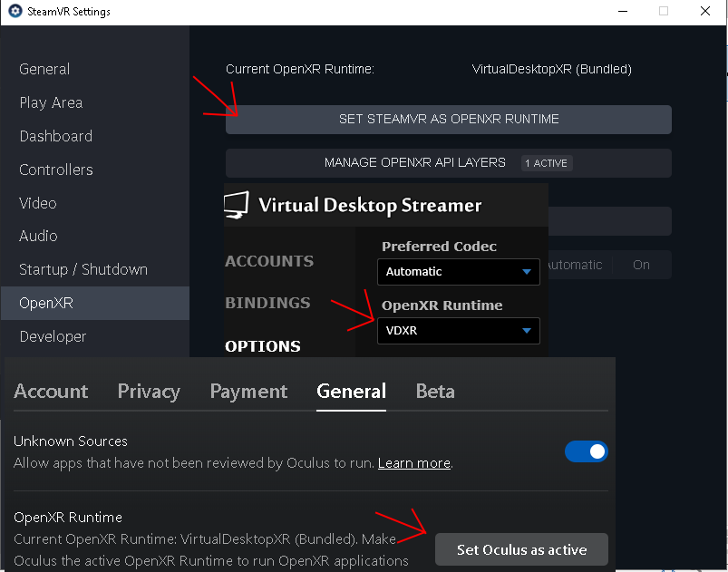This screenshot has width=728, height=572.
Task: Select the Payment tab
Action: [x=248, y=391]
